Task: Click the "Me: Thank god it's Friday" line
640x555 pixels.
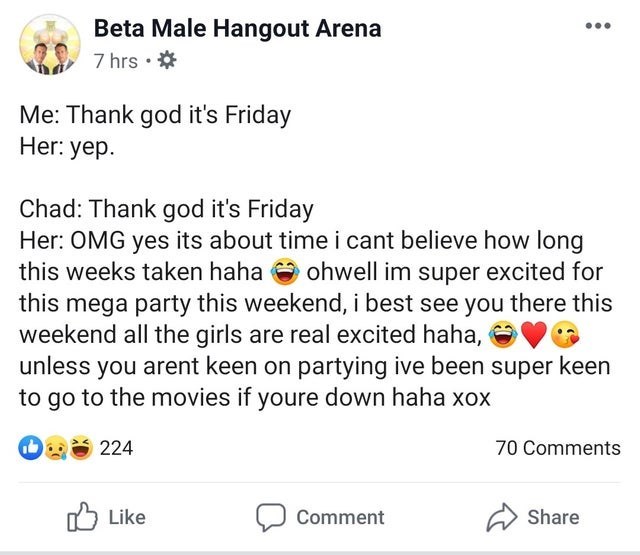Action: pos(155,115)
